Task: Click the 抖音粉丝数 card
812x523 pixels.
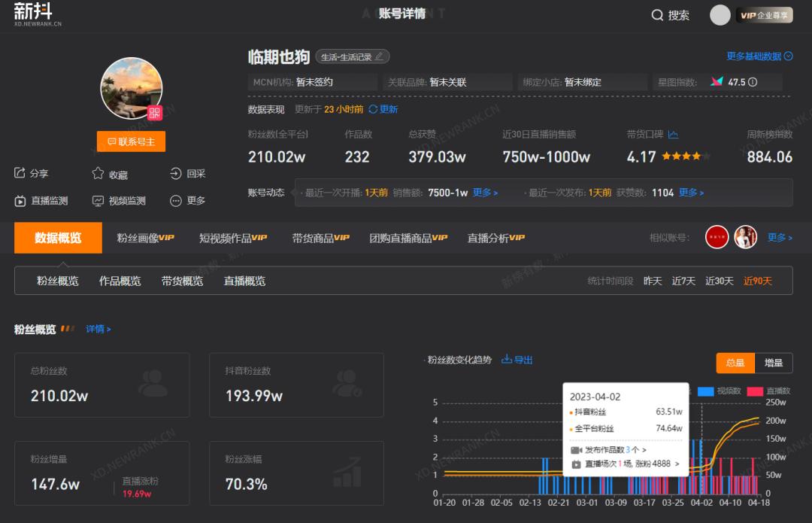Action: [296, 385]
